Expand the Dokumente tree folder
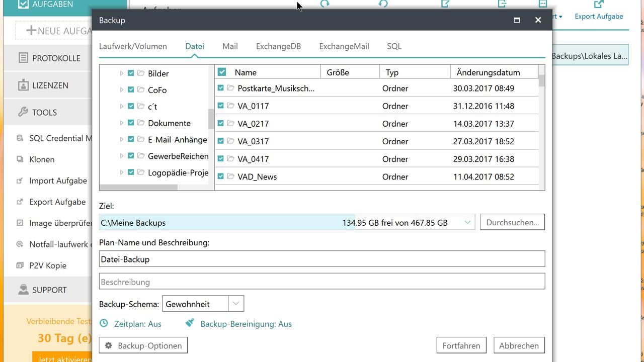Screen dimensions: 644x362 [x=121, y=123]
